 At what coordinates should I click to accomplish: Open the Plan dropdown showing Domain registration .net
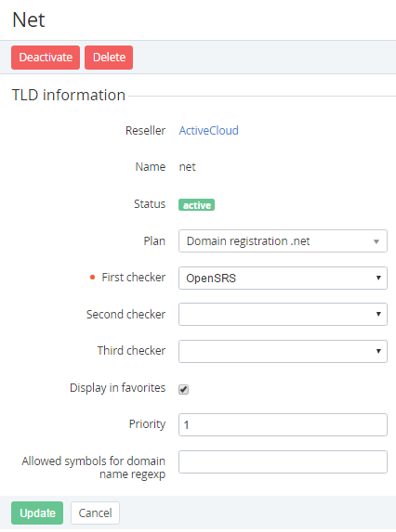[x=283, y=240]
